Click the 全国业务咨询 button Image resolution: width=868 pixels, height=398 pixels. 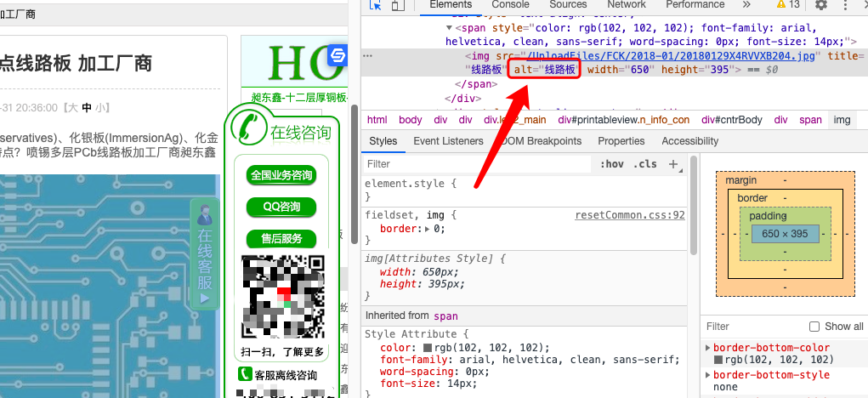point(281,176)
